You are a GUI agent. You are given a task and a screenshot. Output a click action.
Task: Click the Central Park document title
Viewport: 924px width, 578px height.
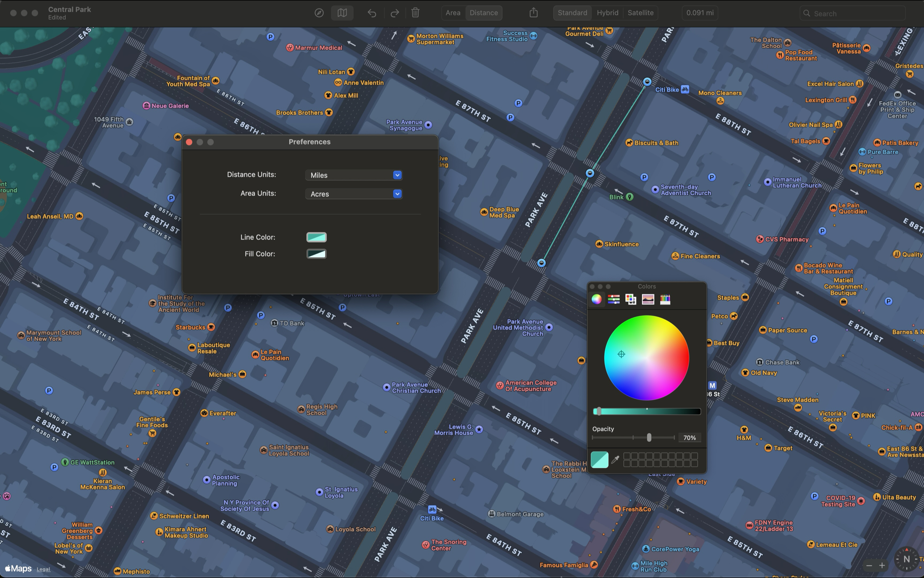(x=70, y=9)
